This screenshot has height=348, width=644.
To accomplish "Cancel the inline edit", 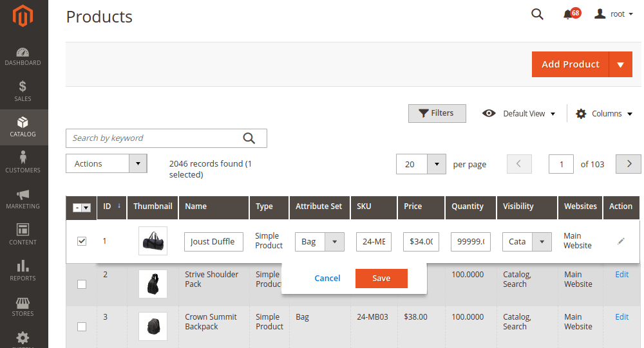I will tap(327, 279).
